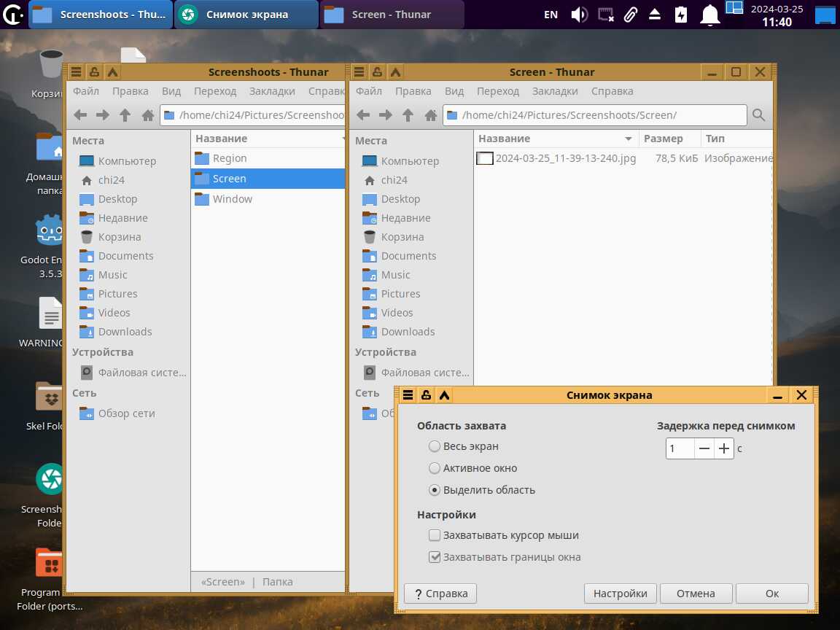Enable 'Захватывать курсор мыши' checkbox
The height and width of the screenshot is (630, 840).
(435, 535)
